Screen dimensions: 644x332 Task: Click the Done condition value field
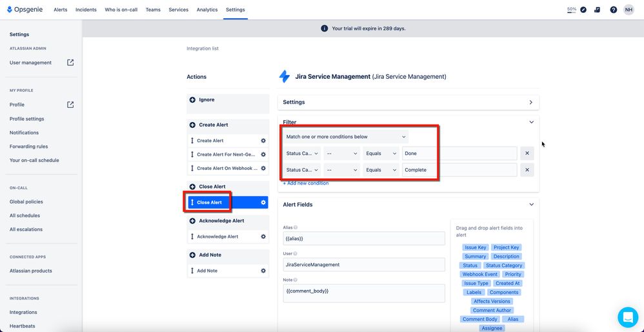[459, 153]
